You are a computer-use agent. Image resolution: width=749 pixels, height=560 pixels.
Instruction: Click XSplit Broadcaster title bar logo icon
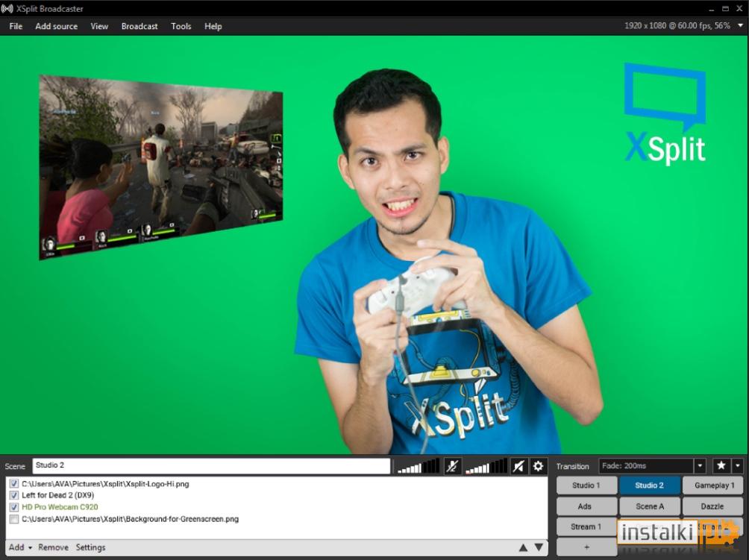pos(7,9)
